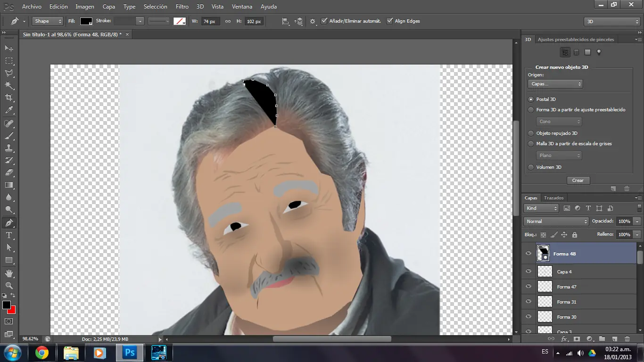644x362 pixels.
Task: Open the stroke line style dropdown
Action: point(159,21)
